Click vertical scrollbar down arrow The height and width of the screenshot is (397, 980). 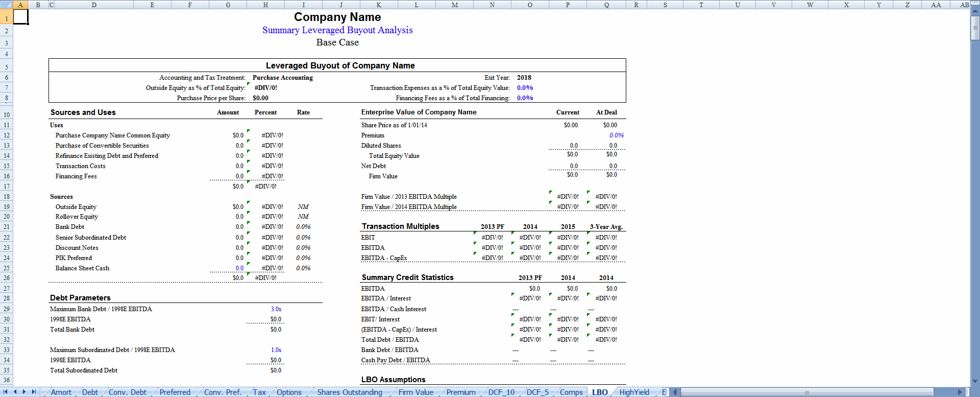[x=975, y=381]
